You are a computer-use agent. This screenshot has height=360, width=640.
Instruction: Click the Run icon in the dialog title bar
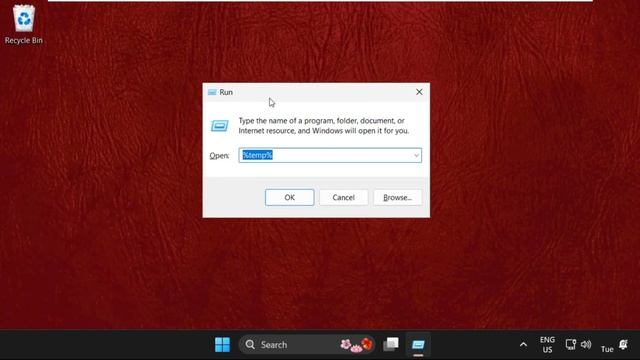click(212, 92)
